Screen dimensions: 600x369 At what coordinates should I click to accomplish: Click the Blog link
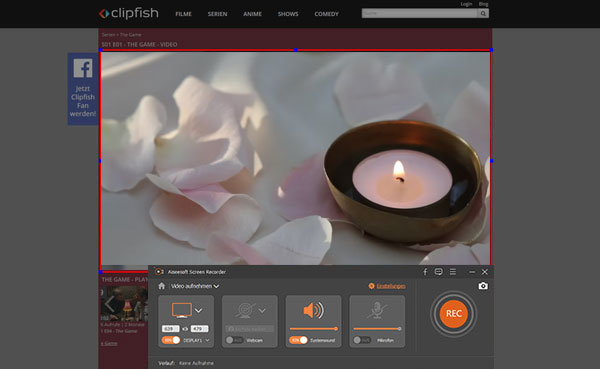click(483, 4)
